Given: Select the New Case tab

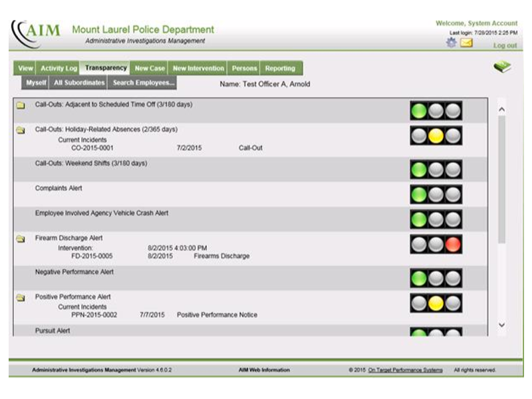Looking at the screenshot, I should coord(149,68).
